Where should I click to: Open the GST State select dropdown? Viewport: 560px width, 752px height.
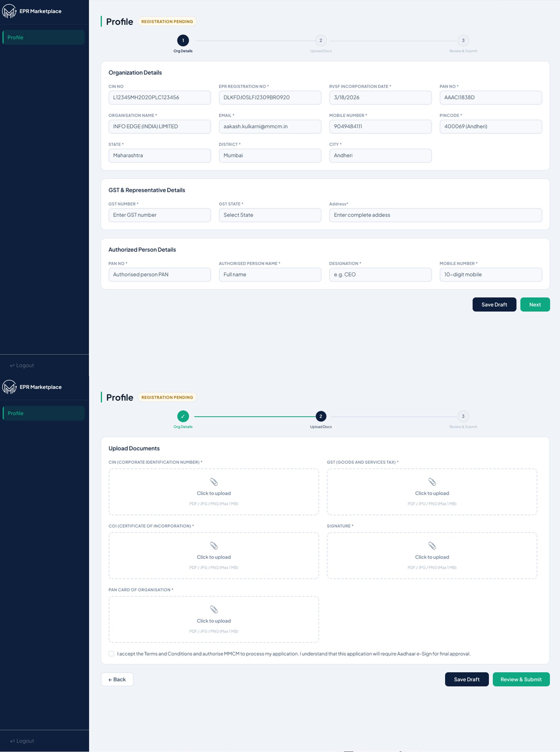[x=270, y=215]
